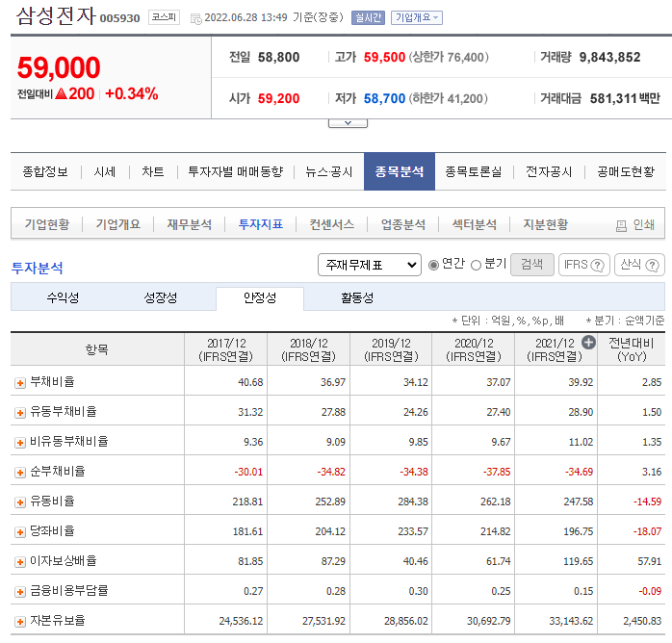Go to the 섹터분석 sub-tab
The image size is (672, 643).
474,224
